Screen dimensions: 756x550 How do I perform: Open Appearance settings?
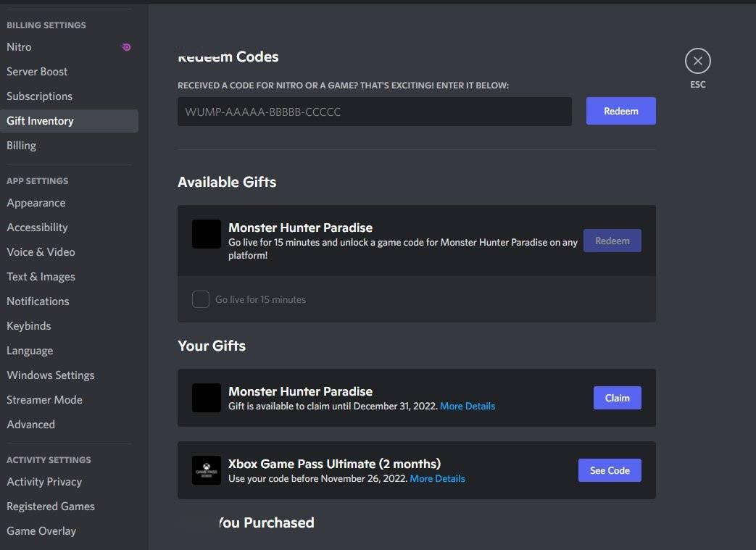tap(36, 202)
